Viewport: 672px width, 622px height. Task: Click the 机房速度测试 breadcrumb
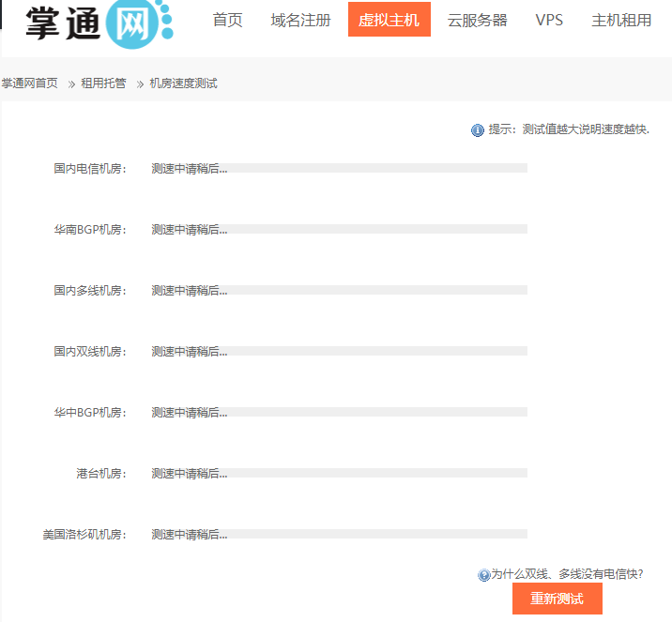183,83
